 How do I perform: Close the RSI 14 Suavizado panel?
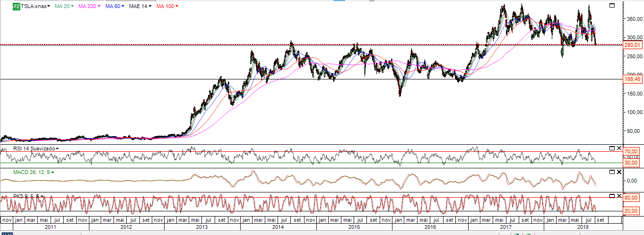coord(619,148)
